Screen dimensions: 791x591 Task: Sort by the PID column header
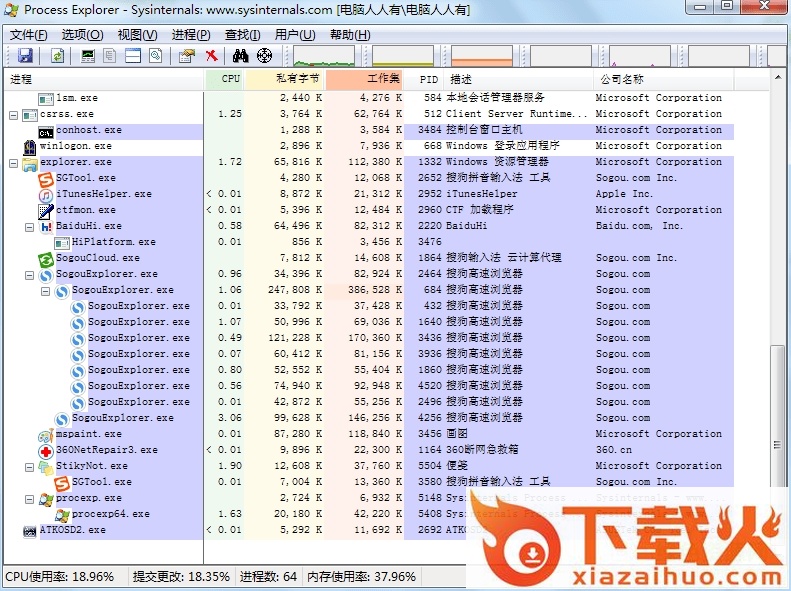[429, 78]
